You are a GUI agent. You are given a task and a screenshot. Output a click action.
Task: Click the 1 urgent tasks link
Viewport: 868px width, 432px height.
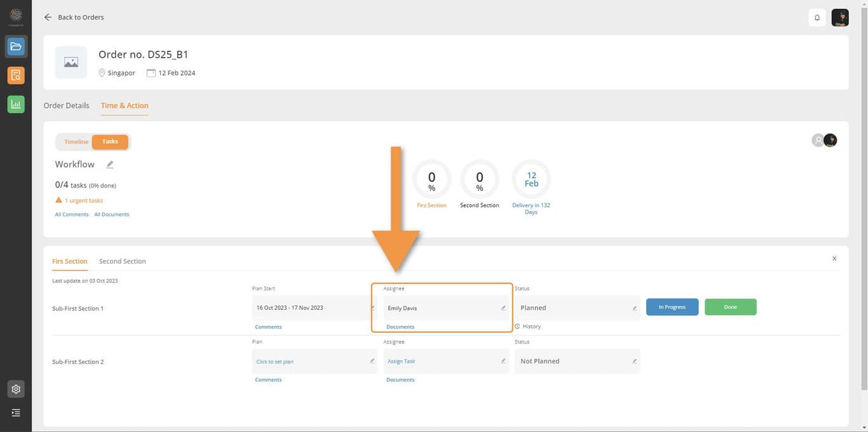(84, 200)
